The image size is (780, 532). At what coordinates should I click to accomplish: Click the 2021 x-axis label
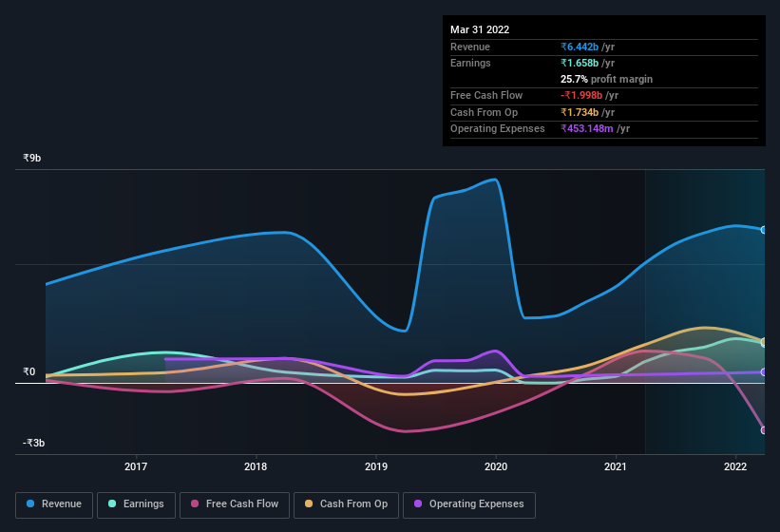(616, 466)
